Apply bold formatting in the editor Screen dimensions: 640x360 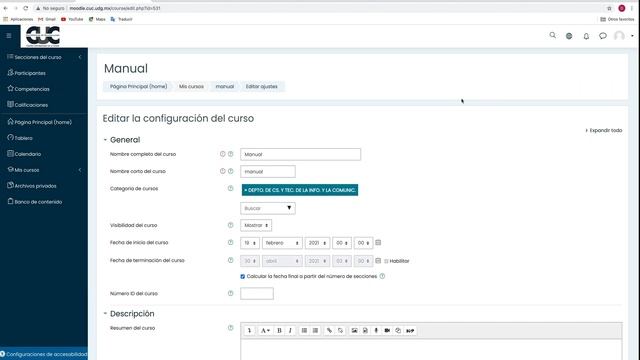[x=279, y=331]
